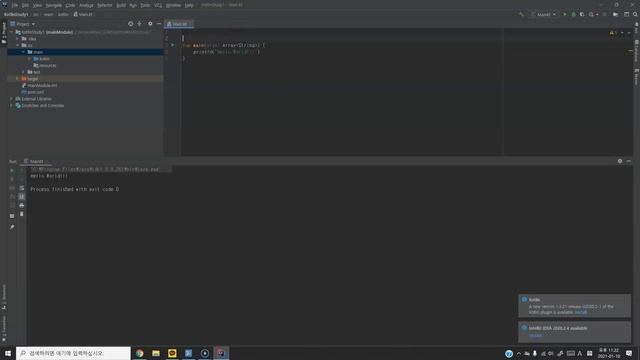Click the warning indicator in the editor corner
The image size is (640, 360).
click(x=613, y=33)
